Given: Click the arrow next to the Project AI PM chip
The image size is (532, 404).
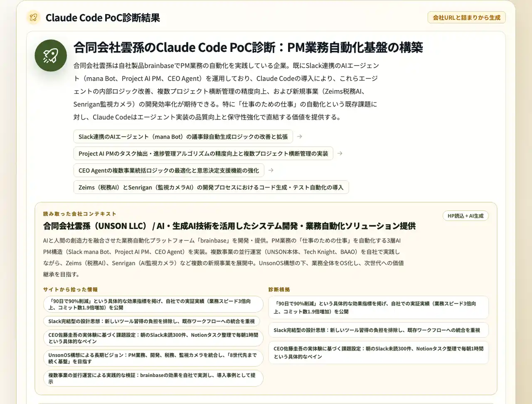Looking at the screenshot, I should (340, 154).
